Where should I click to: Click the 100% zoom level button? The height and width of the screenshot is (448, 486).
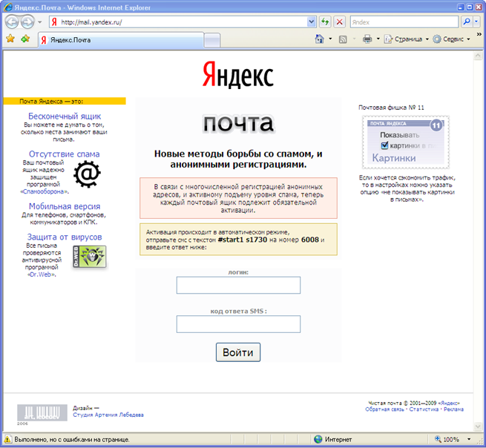pos(447,439)
